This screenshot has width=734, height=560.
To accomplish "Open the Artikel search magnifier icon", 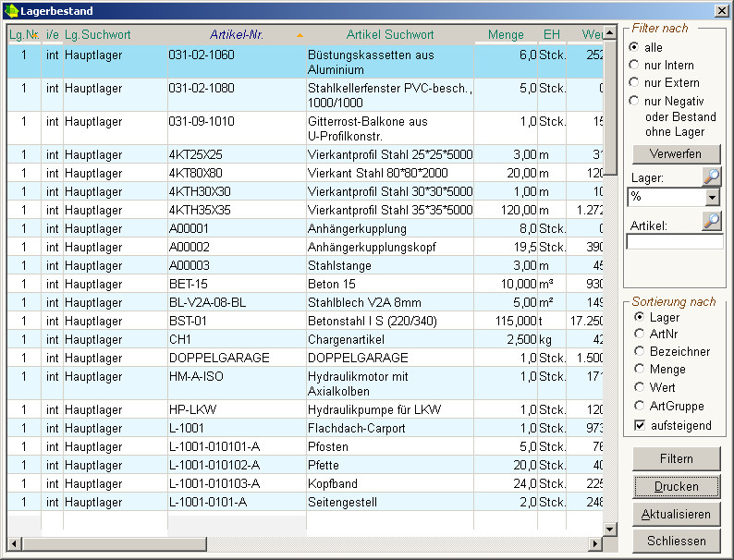I will (x=712, y=221).
